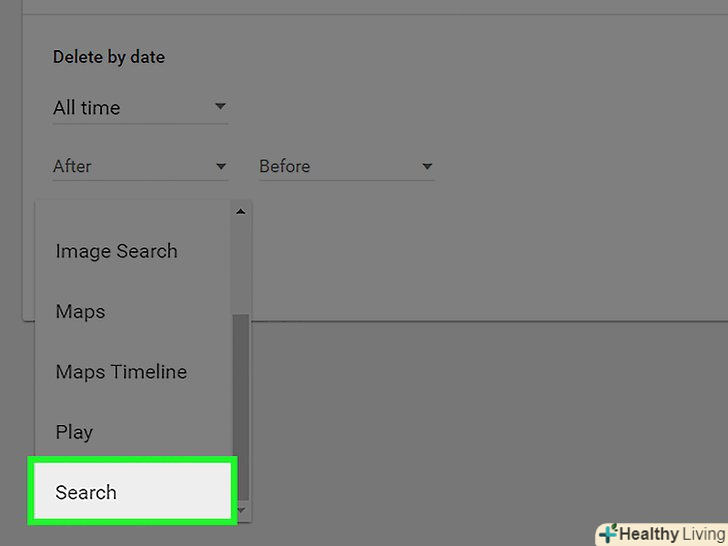This screenshot has height=546, width=728.
Task: Click the product list scrollbar thumb
Action: pos(240,400)
